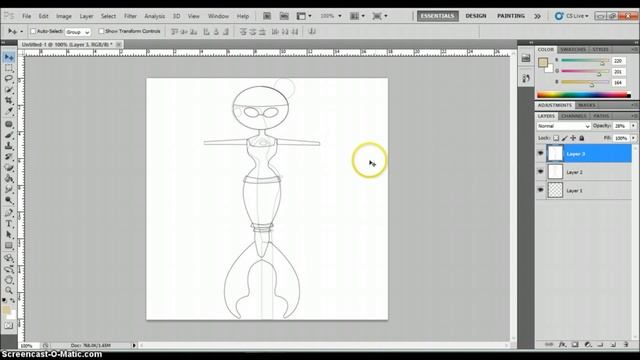Image resolution: width=640 pixels, height=360 pixels.
Task: Hide Layer 1 using eye icon
Action: click(x=540, y=190)
